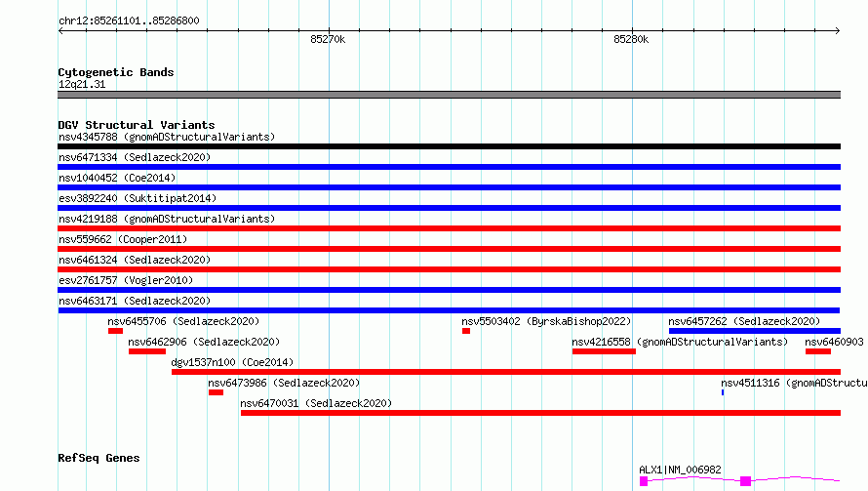Click the long red dgv1537n100 variant bar

(506, 372)
